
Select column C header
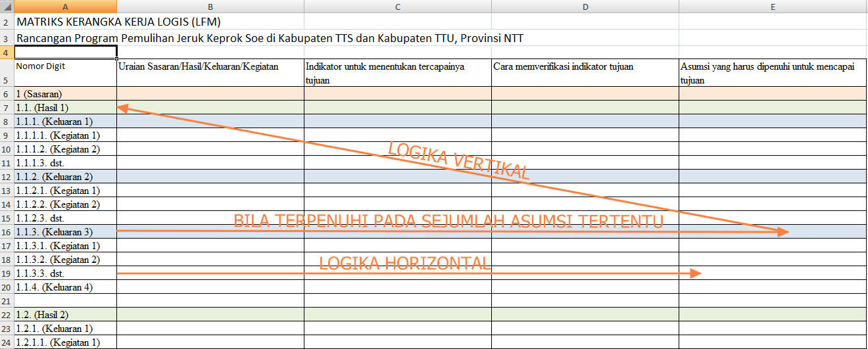(398, 7)
